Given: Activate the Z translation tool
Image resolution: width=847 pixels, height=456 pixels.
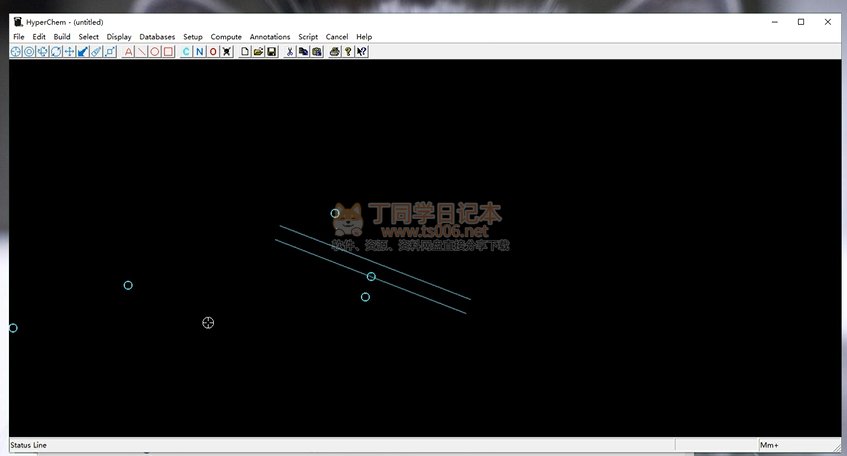Looking at the screenshot, I should (x=83, y=52).
